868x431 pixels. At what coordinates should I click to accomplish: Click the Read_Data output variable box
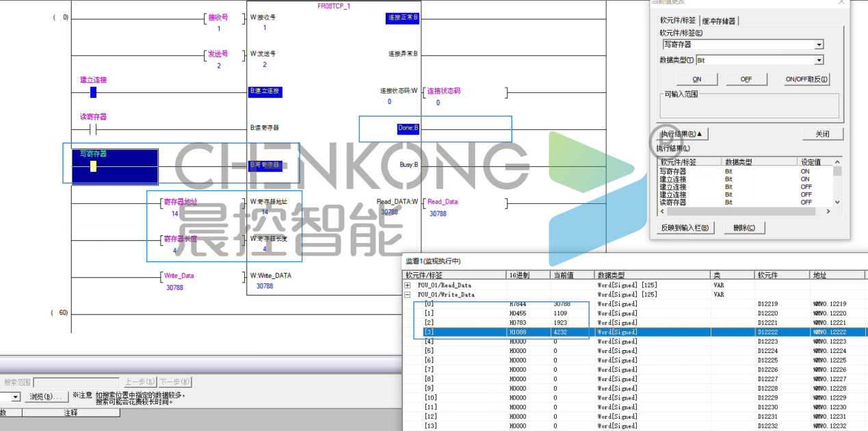465,203
